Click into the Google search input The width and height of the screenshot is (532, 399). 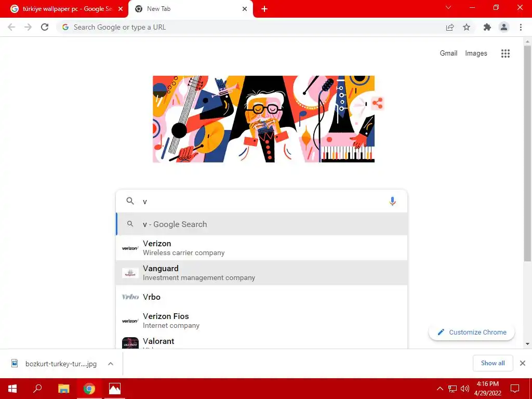click(x=261, y=201)
